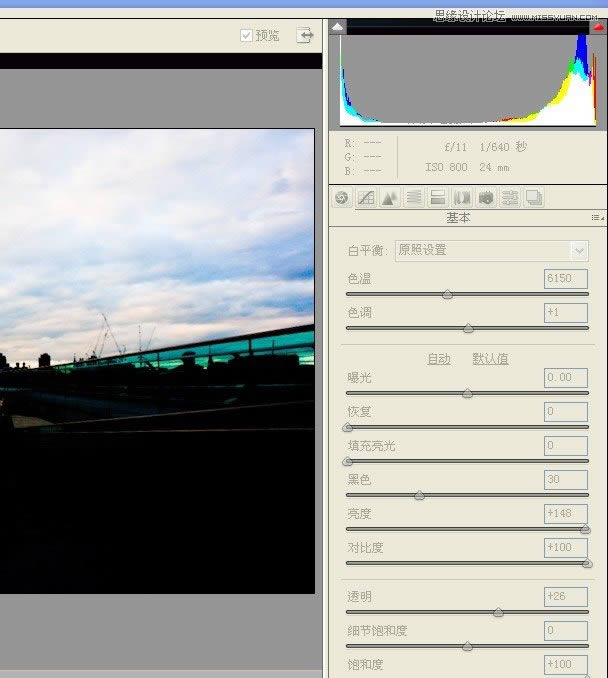
Task: Click the 默认值 default link
Action: 490,359
